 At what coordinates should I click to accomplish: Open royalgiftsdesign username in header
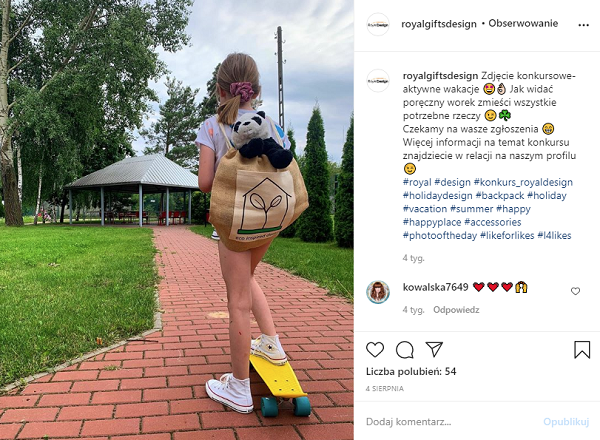coord(439,24)
